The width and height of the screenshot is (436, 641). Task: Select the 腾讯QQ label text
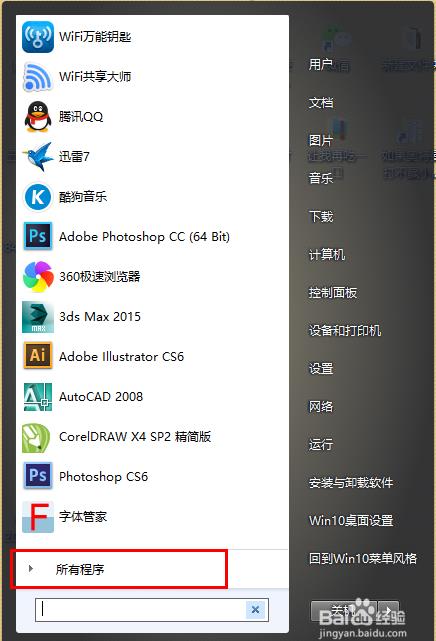[x=81, y=117]
